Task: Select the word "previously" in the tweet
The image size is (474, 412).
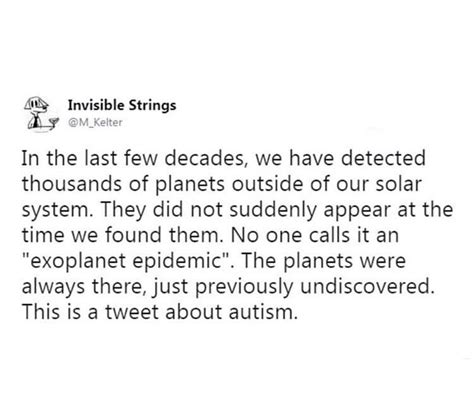Action: 244,287
